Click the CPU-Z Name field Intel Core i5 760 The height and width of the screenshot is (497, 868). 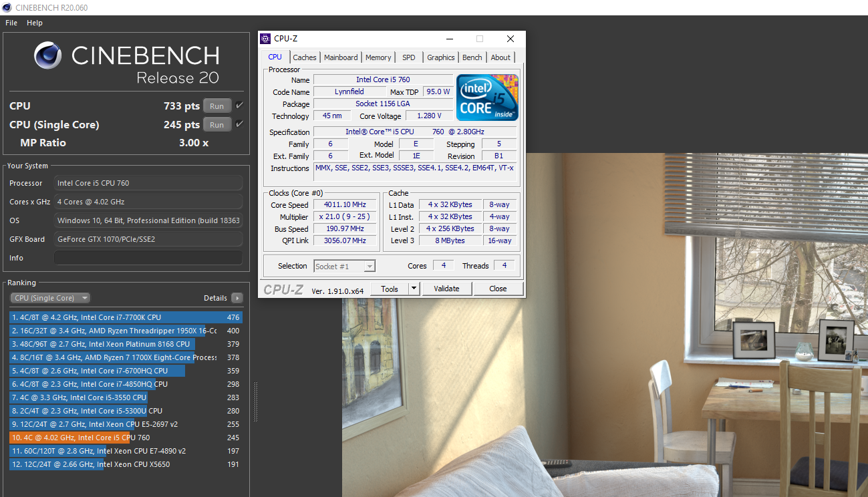click(x=383, y=79)
